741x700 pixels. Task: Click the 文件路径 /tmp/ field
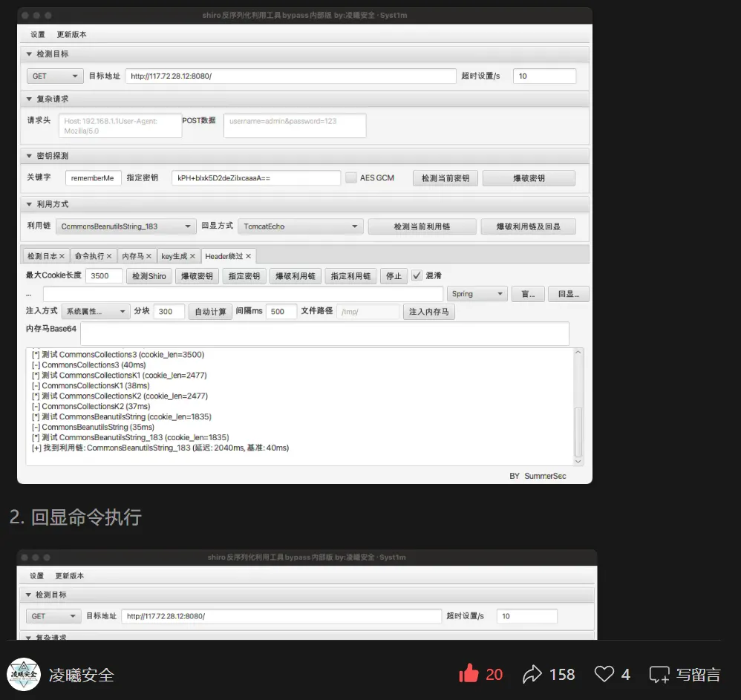click(x=368, y=311)
